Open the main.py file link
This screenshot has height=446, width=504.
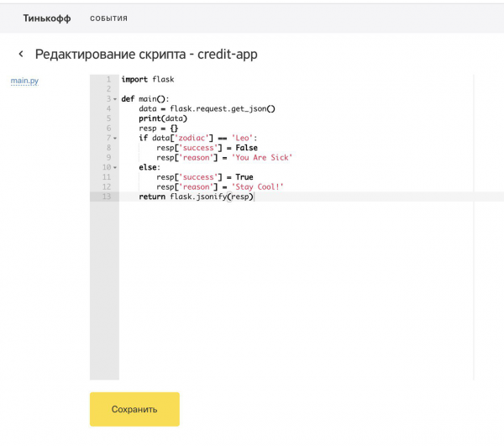[24, 81]
